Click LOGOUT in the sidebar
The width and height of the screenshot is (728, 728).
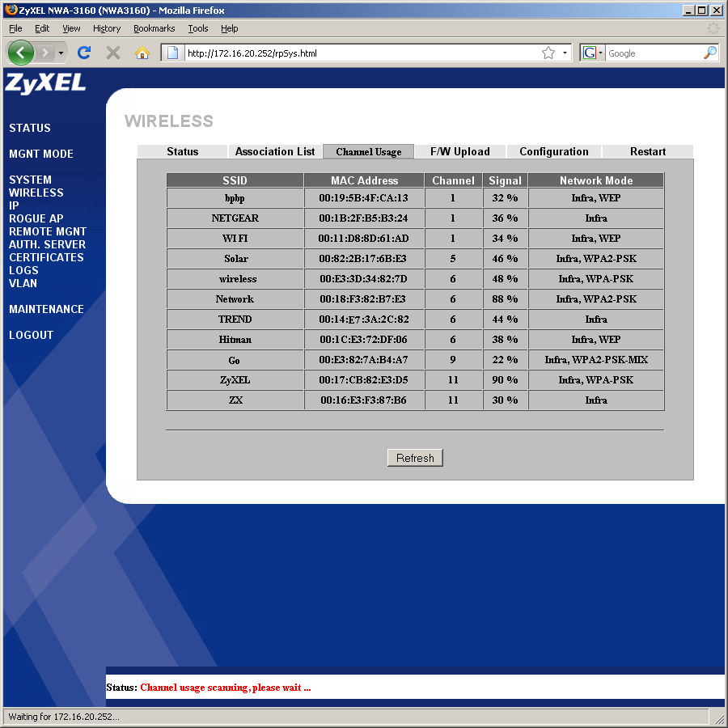pos(31,335)
